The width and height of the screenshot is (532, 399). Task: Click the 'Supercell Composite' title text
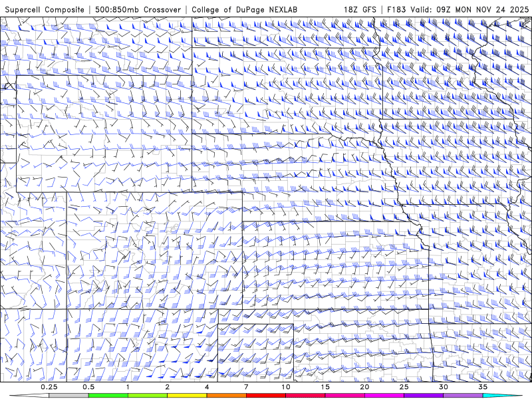coord(45,9)
